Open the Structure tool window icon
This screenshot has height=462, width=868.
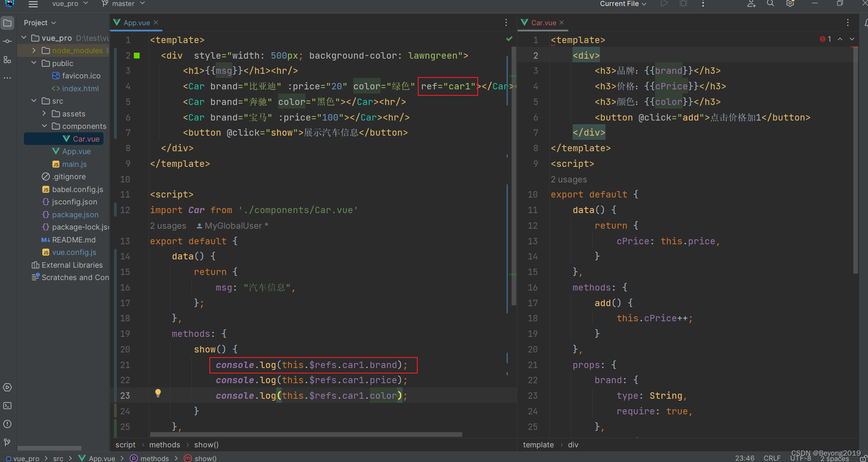(7, 60)
